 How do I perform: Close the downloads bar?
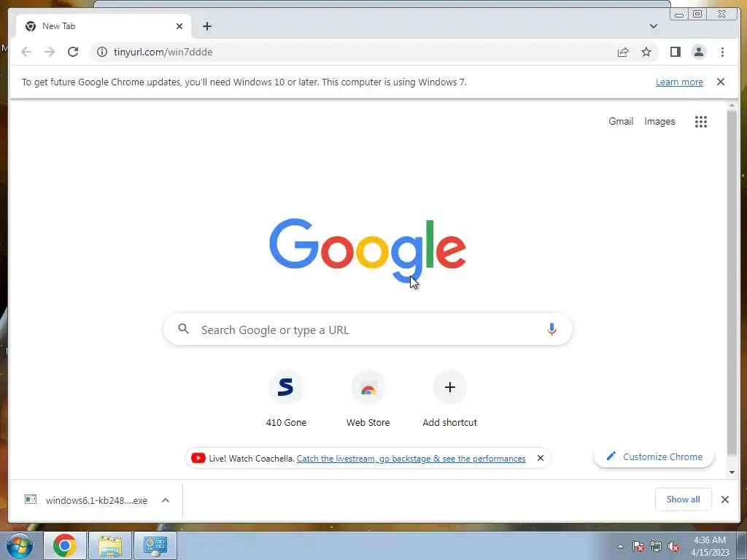[724, 499]
